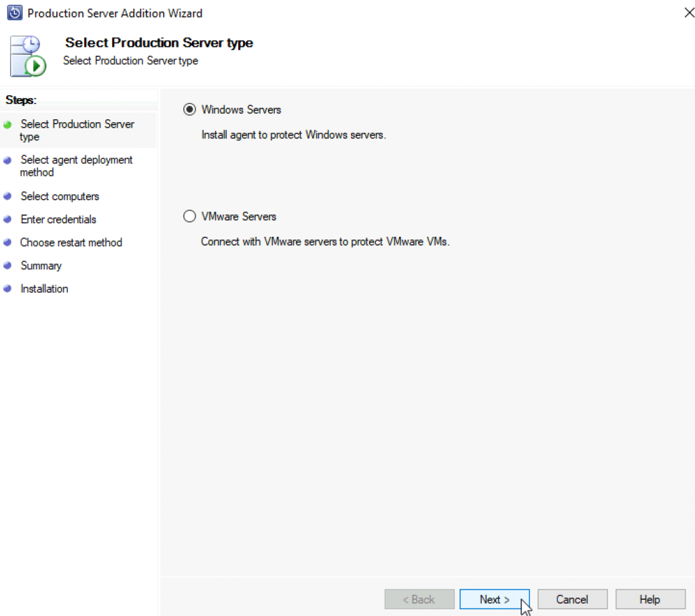Click the blue bullet beside Select agent deployment method
Image resolution: width=695 pixels, height=616 pixels.
7,160
